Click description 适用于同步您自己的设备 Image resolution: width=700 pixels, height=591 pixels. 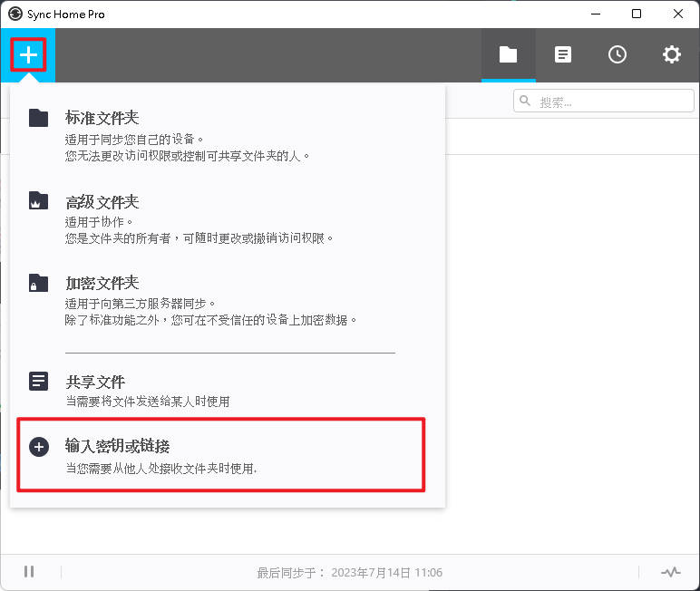(x=134, y=140)
